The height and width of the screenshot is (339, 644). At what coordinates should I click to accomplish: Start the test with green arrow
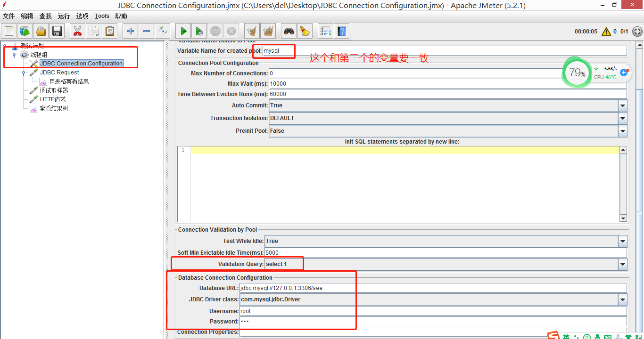(183, 32)
